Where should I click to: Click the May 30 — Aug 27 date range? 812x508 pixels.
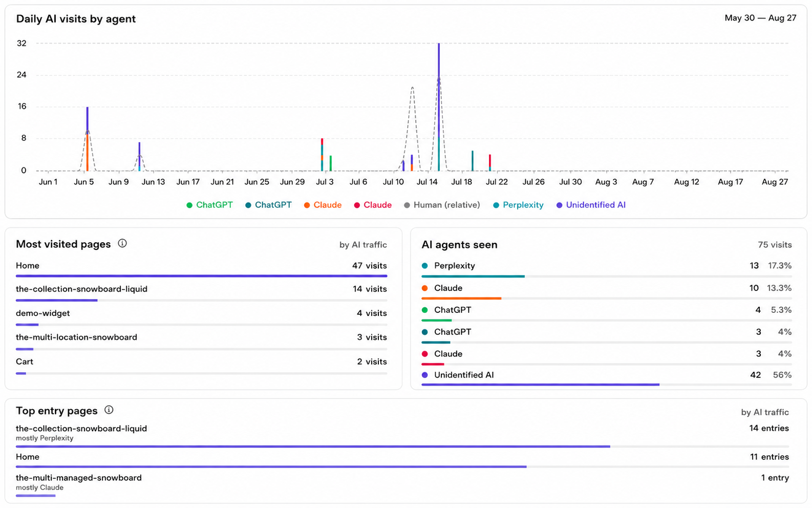[760, 18]
